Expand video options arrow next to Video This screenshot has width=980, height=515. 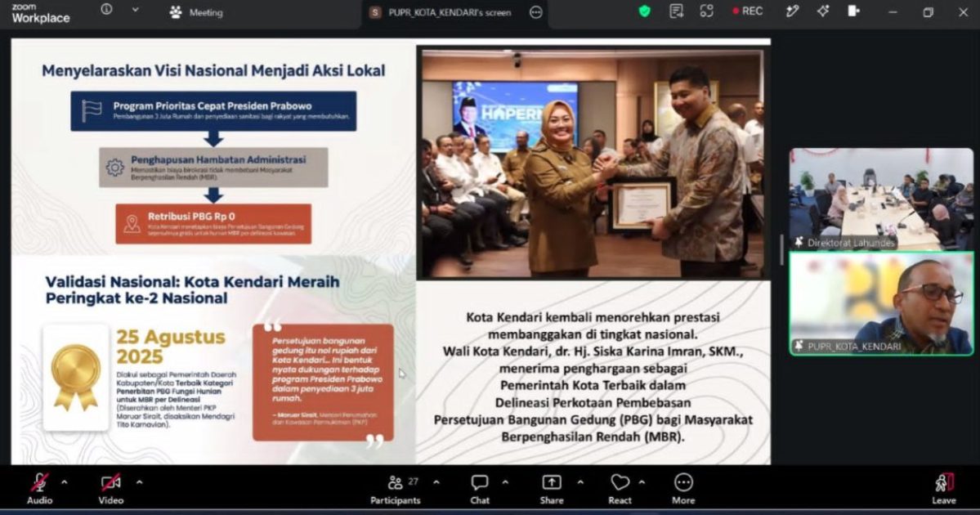pos(140,482)
